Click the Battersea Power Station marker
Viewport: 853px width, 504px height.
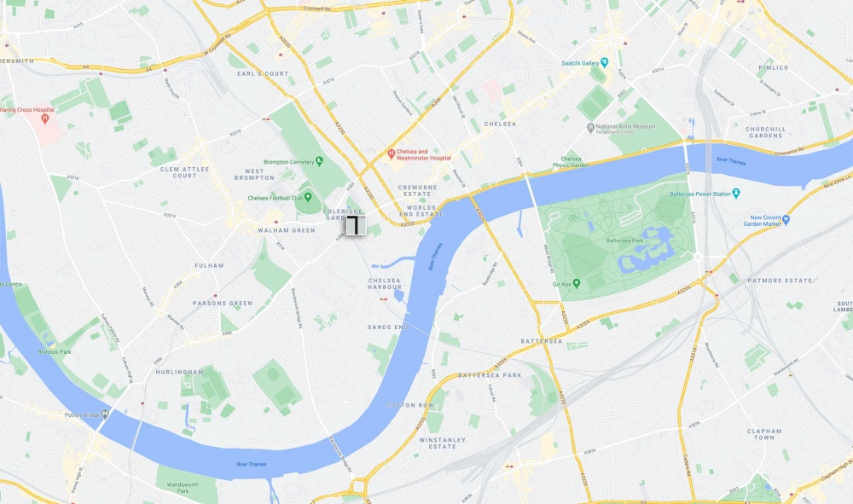point(736,193)
